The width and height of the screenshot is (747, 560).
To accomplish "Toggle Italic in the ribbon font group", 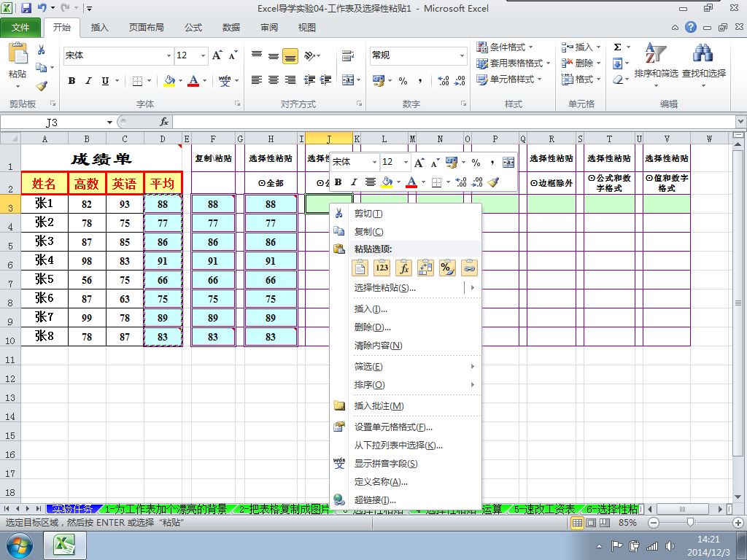I will (88, 81).
